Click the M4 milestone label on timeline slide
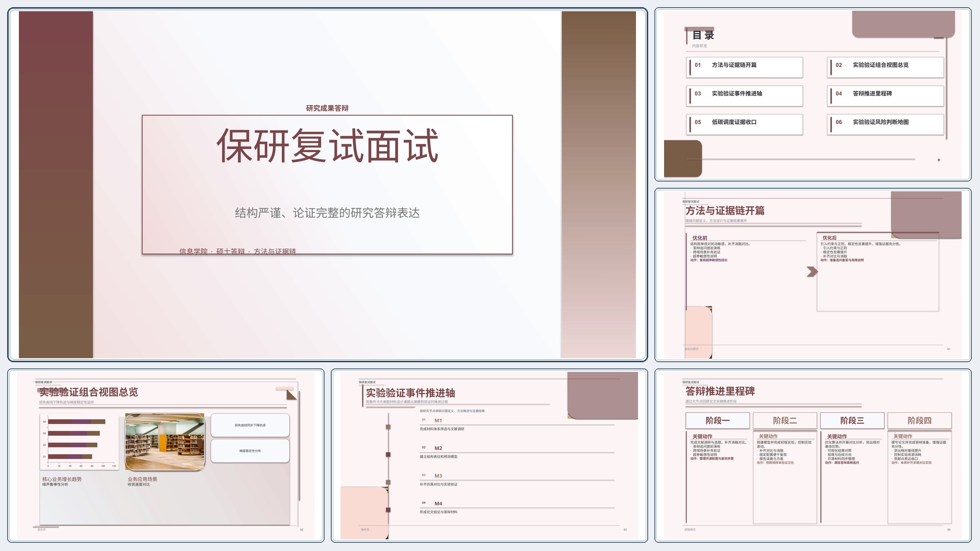This screenshot has height=551, width=980. pyautogui.click(x=438, y=503)
